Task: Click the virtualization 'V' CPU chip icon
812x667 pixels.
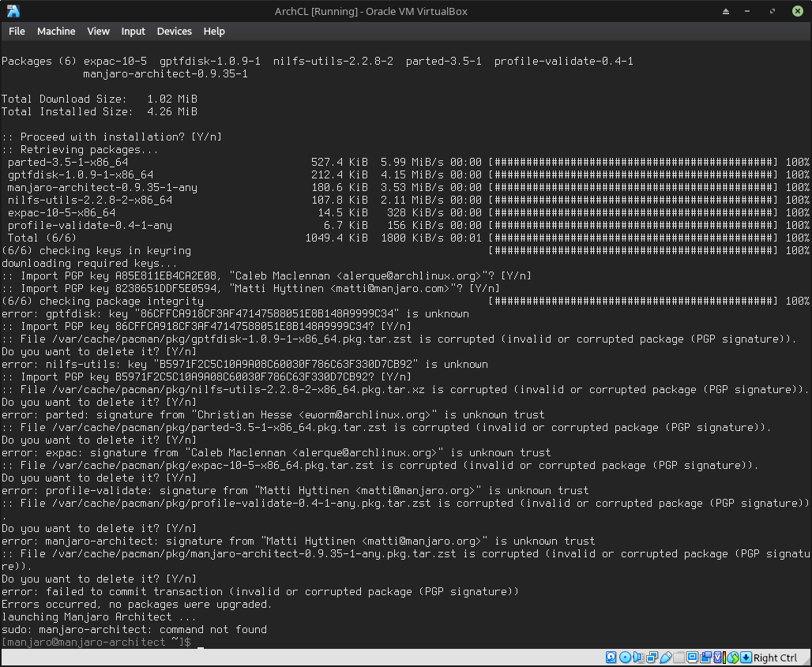Action: (x=718, y=658)
